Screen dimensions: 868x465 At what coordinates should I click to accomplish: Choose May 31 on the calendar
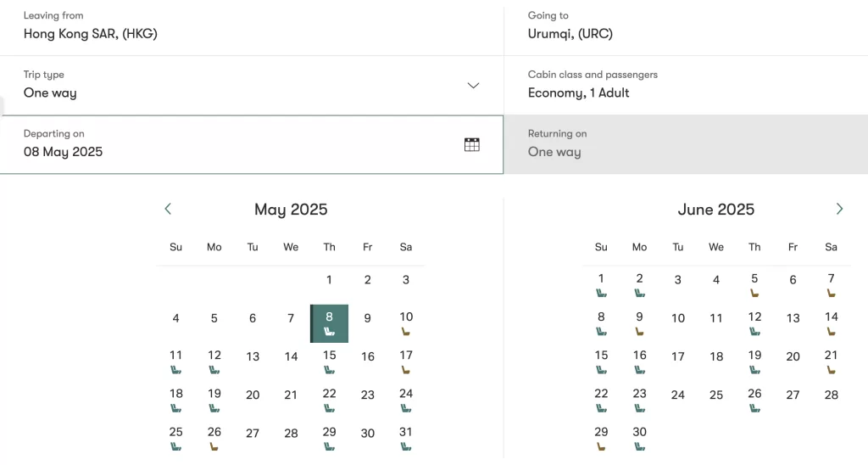click(406, 439)
